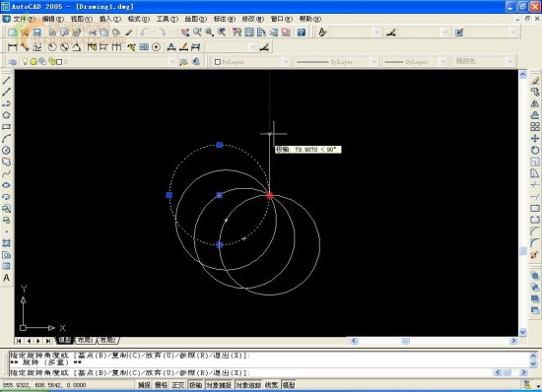Image resolution: width=542 pixels, height=392 pixels.
Task: Toggle the 对象捕捉 (Object Snap) status button
Action: (x=219, y=385)
